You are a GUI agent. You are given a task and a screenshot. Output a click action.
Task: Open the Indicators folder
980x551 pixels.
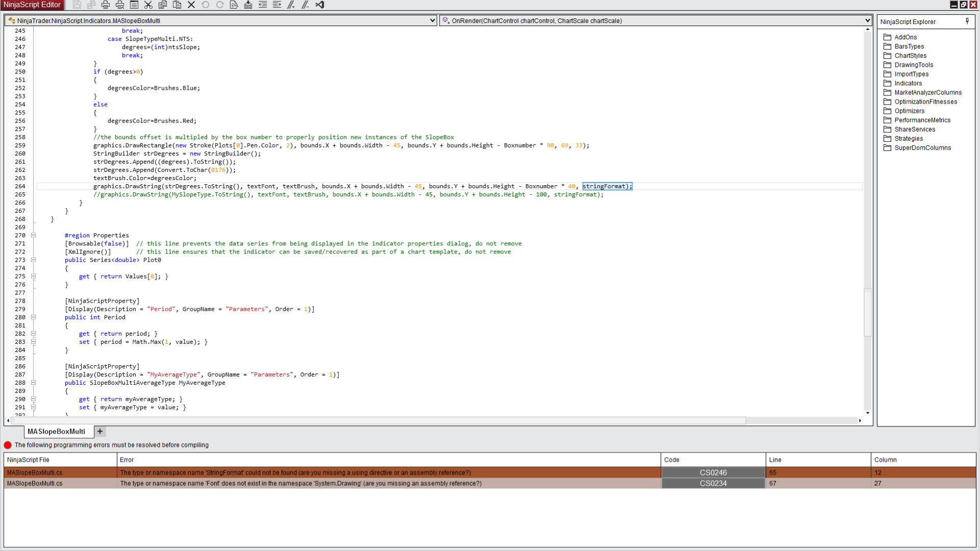908,83
